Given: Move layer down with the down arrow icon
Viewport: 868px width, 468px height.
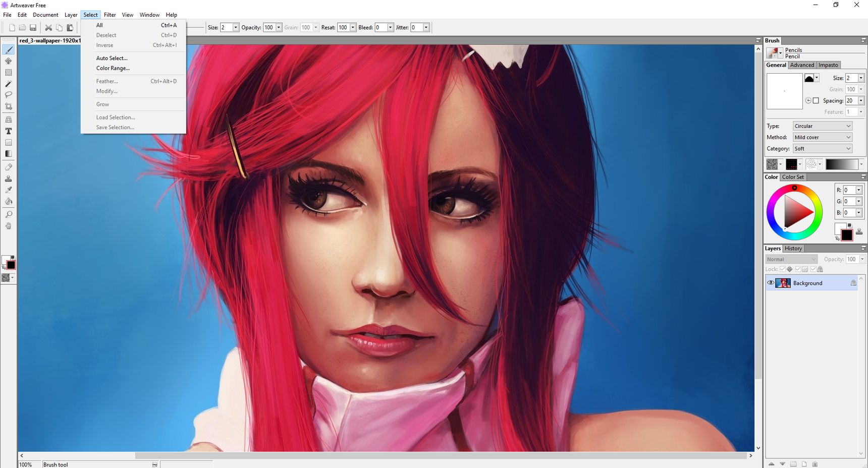Looking at the screenshot, I should pyautogui.click(x=782, y=464).
